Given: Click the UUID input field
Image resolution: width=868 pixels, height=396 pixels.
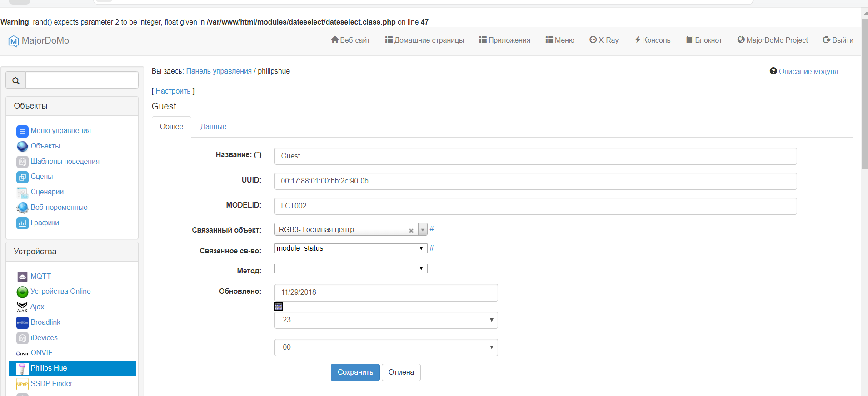Looking at the screenshot, I should [x=536, y=181].
